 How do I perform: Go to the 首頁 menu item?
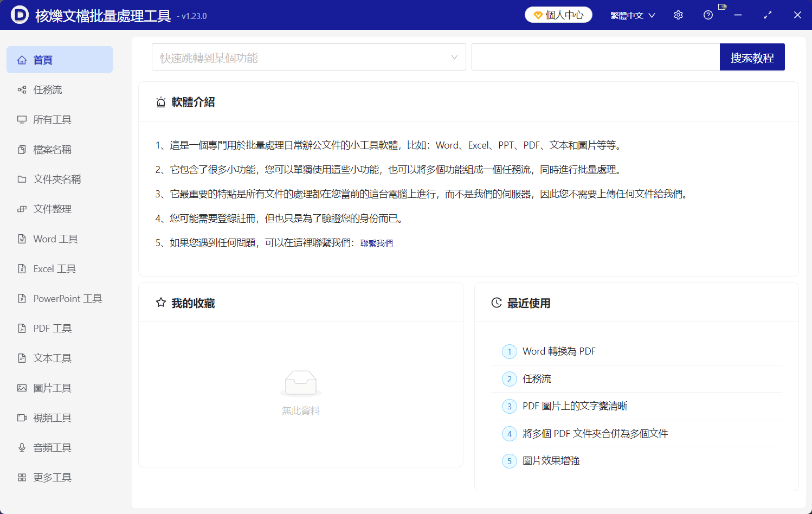click(60, 60)
